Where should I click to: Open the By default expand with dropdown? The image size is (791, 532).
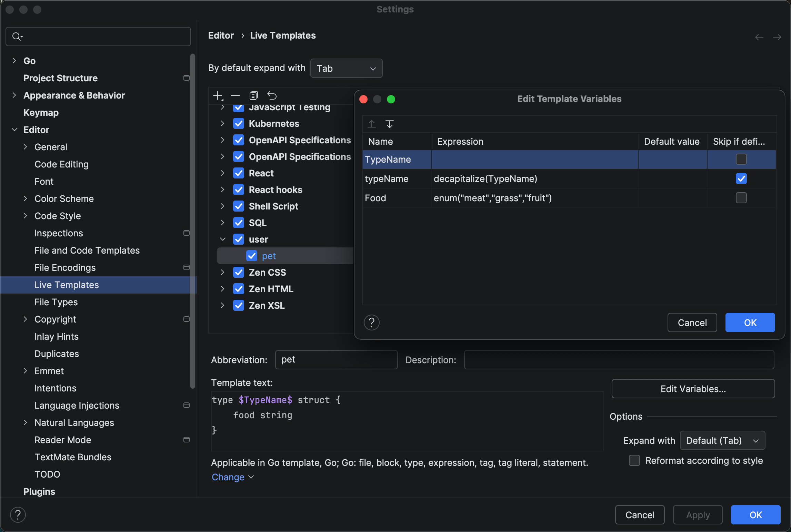pos(346,68)
